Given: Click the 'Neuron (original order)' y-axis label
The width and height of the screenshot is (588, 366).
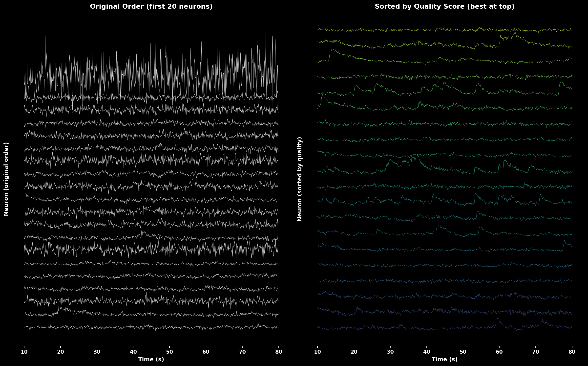Looking at the screenshot, I should pyautogui.click(x=6, y=179).
